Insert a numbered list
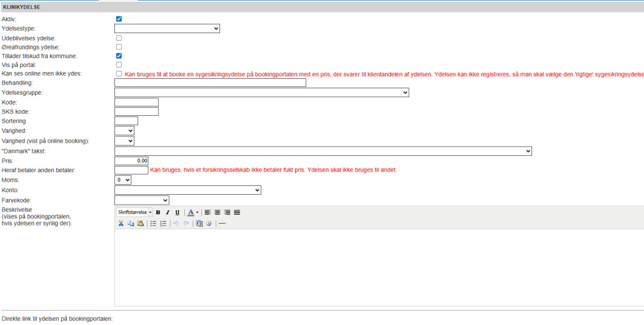 [163, 223]
